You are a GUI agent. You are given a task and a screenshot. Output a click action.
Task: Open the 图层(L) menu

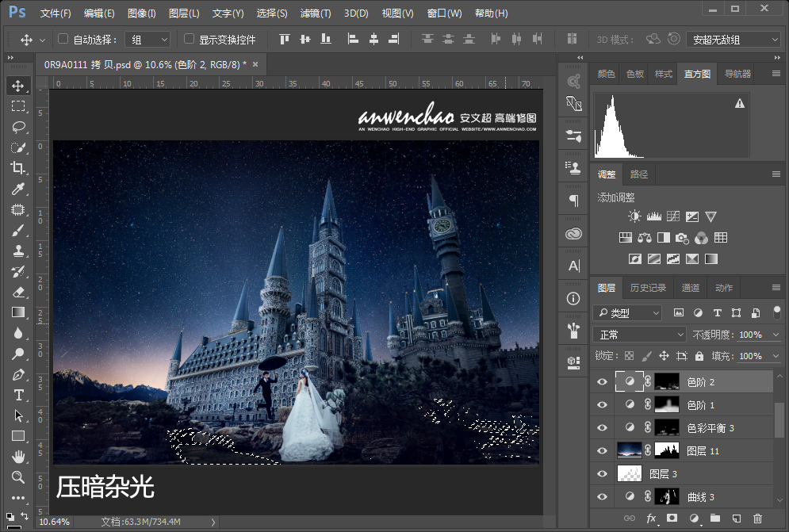[x=184, y=13]
